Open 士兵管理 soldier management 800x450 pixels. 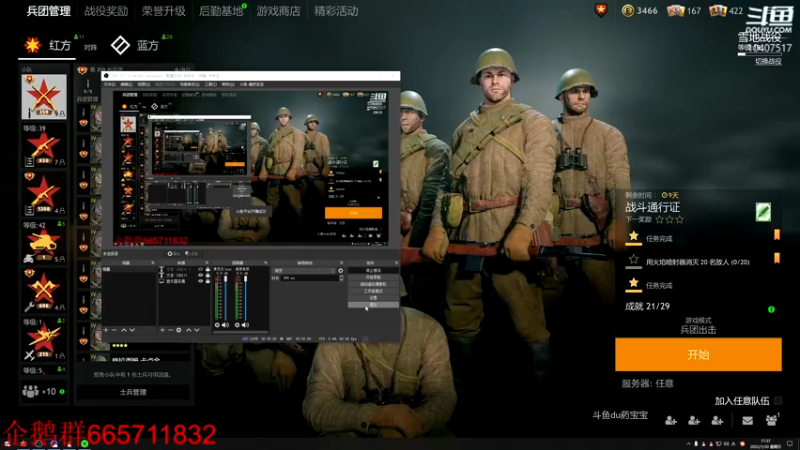[x=133, y=392]
